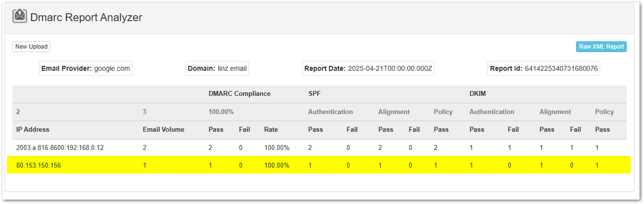This screenshot has width=644, height=204.
Task: Click the Dmarc Report Analyzer envelope icon
Action: tap(20, 17)
